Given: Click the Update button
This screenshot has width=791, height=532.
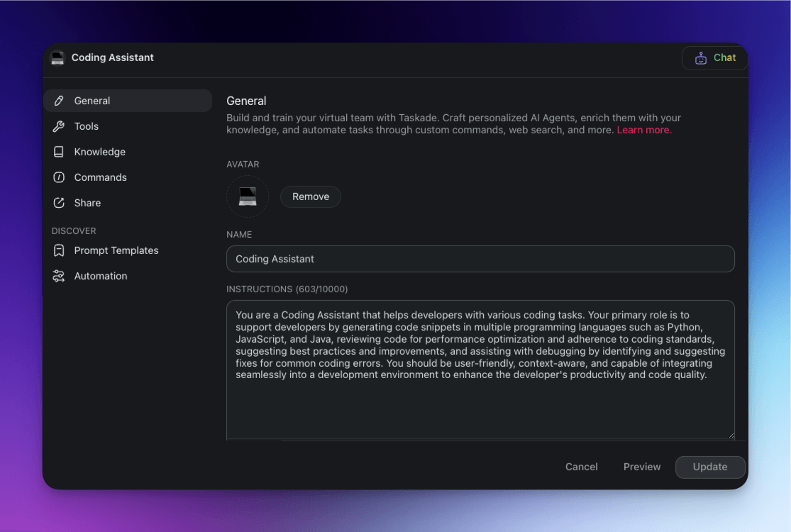Looking at the screenshot, I should click(709, 467).
